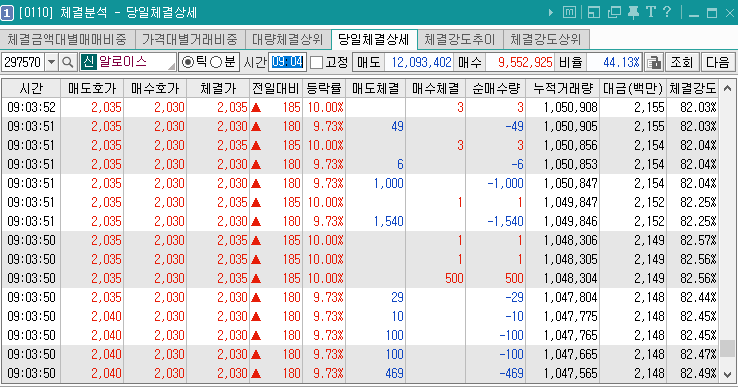Image resolution: width=738 pixels, height=387 pixels.
Task: Click the layout icon in title bar
Action: coord(594,13)
